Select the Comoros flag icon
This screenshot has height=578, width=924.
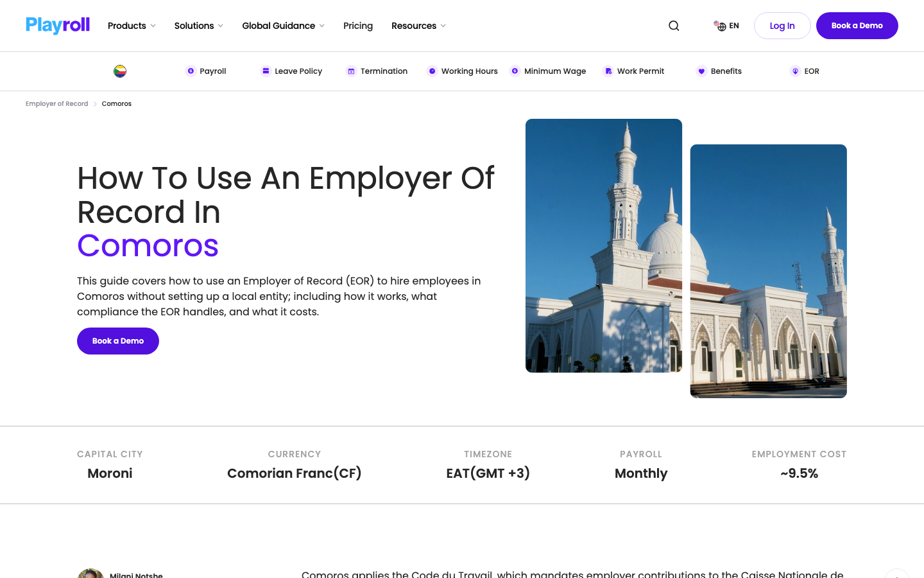(120, 71)
